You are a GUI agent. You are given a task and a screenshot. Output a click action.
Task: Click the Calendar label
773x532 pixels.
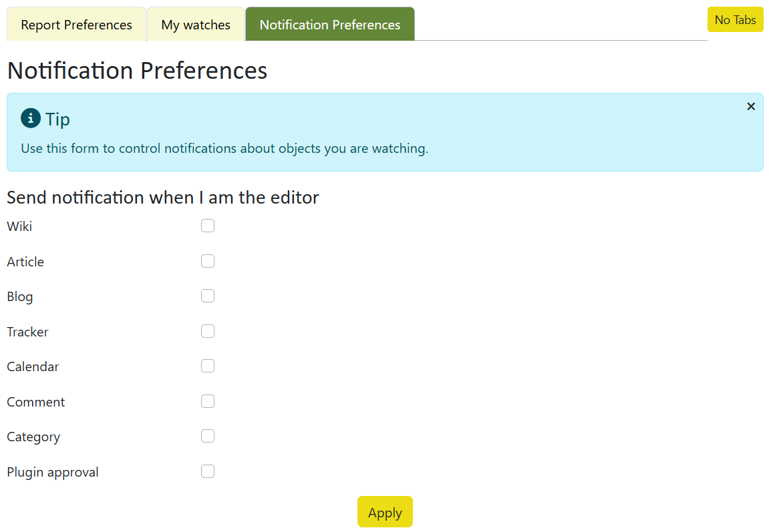pos(33,367)
